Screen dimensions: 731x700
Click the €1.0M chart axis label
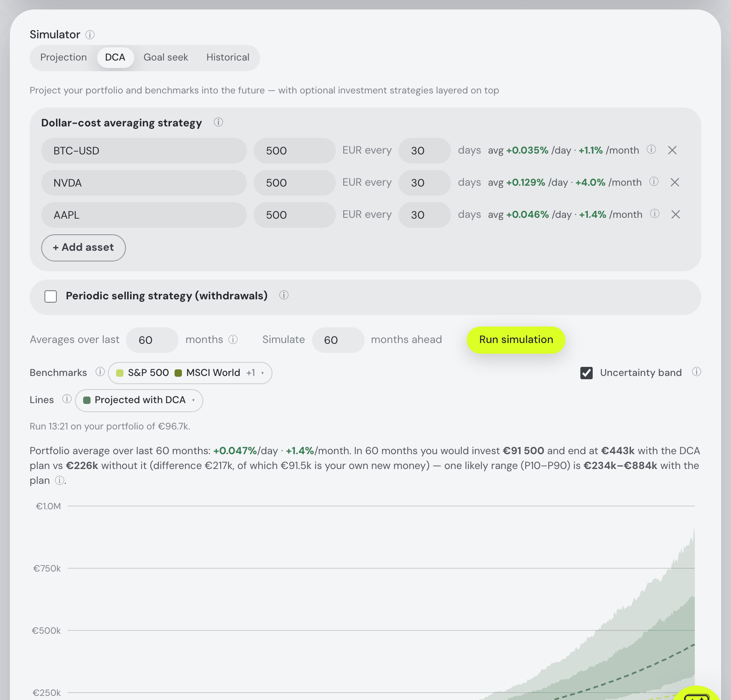point(48,506)
